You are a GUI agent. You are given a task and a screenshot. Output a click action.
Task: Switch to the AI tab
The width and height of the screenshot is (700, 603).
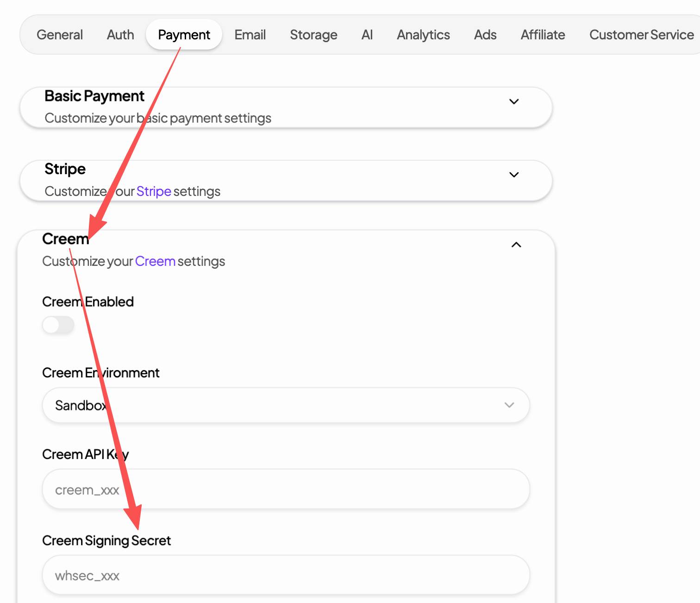[x=367, y=35]
